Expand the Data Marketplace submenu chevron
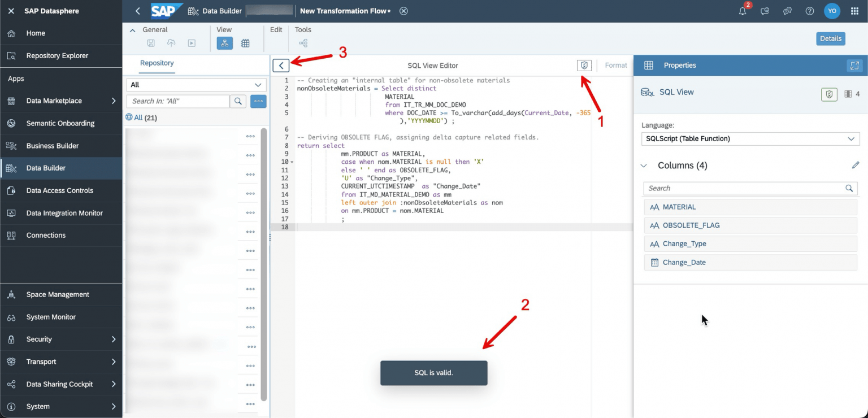The width and height of the screenshot is (868, 418). (113, 101)
